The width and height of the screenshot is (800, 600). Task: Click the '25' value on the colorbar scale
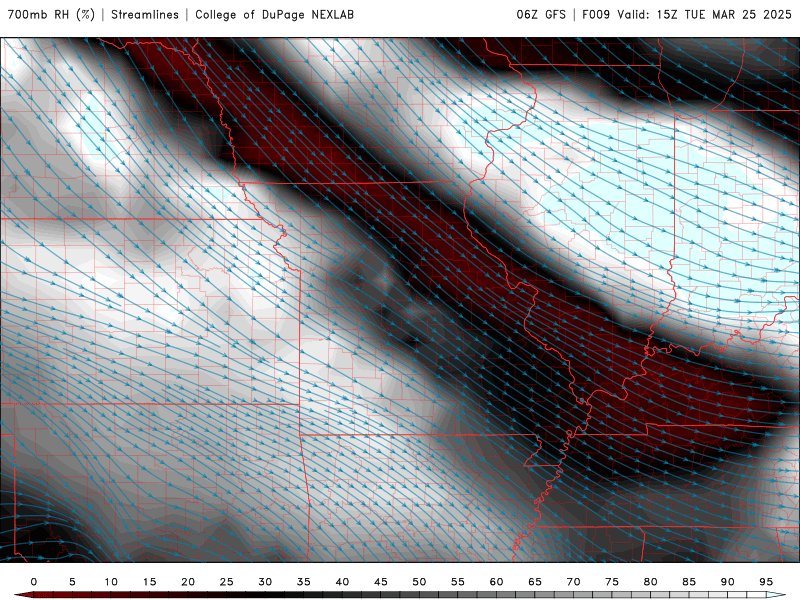point(227,582)
